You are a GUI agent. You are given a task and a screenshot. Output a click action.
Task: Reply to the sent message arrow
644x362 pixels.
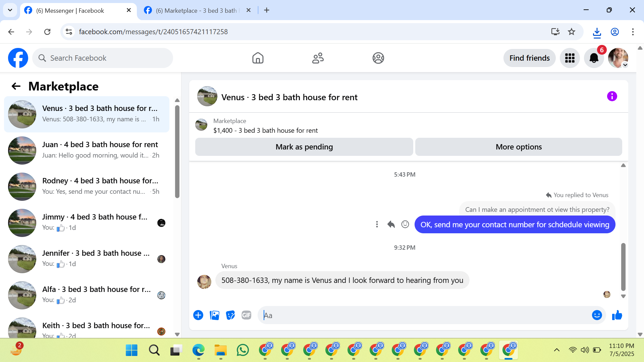click(x=391, y=224)
